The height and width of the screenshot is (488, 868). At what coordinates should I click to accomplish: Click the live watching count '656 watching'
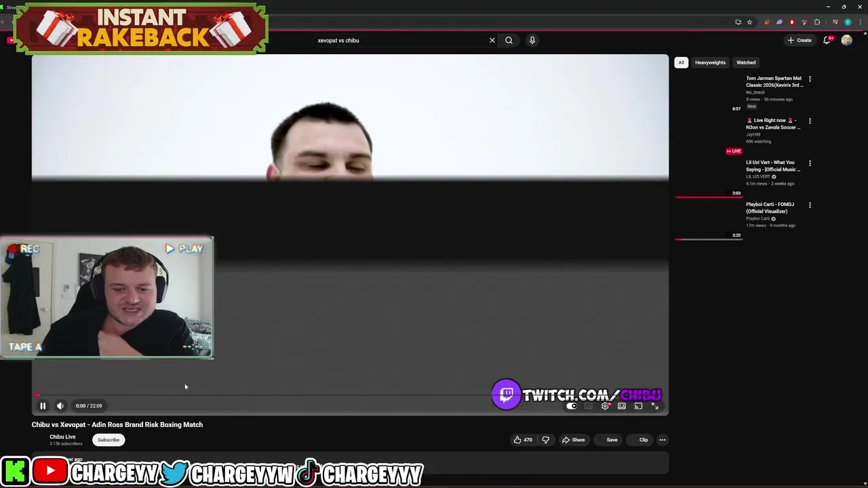click(758, 142)
